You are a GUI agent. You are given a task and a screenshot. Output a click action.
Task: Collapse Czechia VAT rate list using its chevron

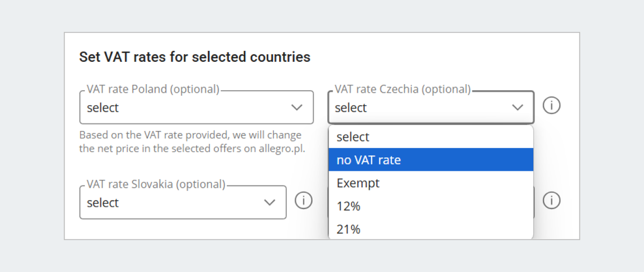pyautogui.click(x=517, y=107)
